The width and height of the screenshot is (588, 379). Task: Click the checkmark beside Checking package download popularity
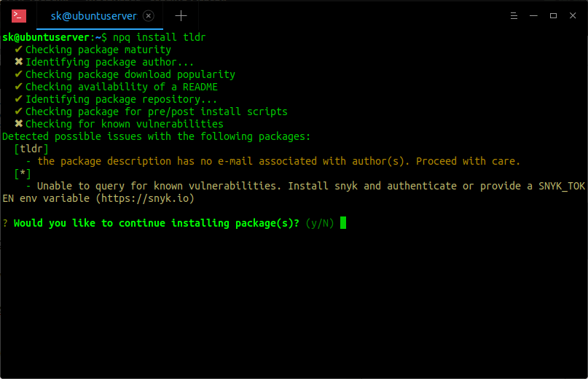(x=18, y=74)
